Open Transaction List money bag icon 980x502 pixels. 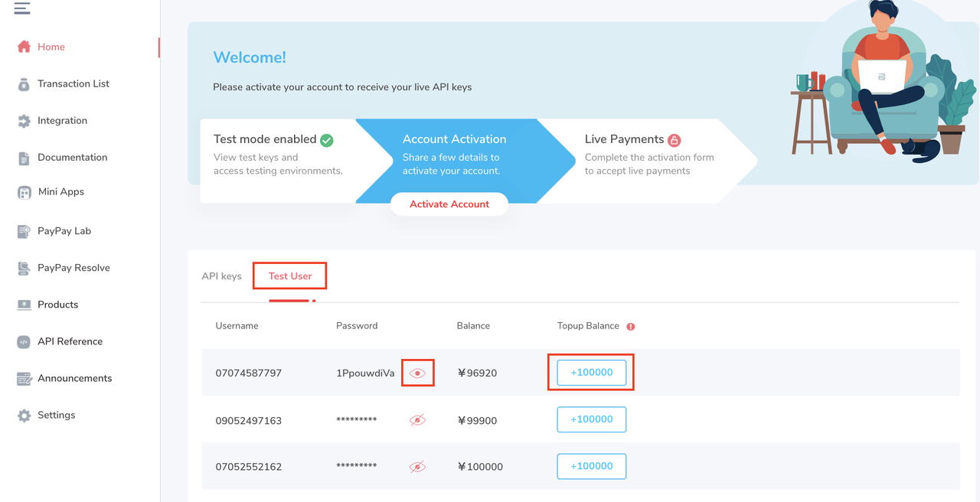24,84
